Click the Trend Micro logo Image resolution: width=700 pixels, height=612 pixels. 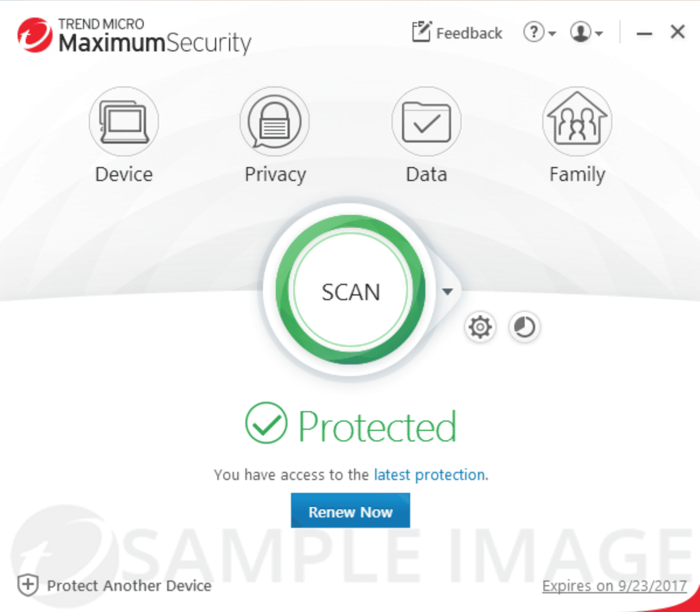tap(34, 35)
